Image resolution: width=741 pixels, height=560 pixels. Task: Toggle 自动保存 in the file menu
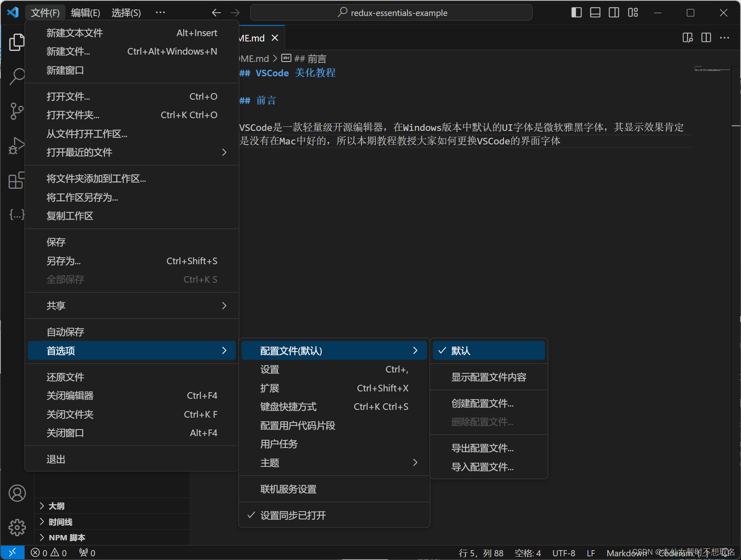click(x=65, y=331)
